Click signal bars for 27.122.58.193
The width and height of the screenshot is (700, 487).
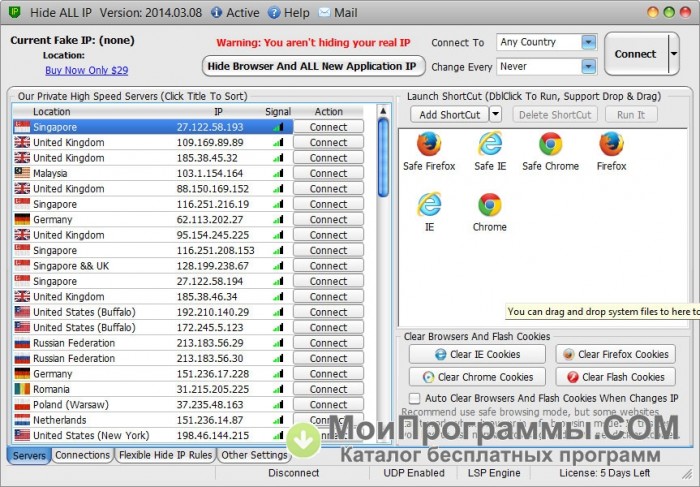pyautogui.click(x=278, y=127)
